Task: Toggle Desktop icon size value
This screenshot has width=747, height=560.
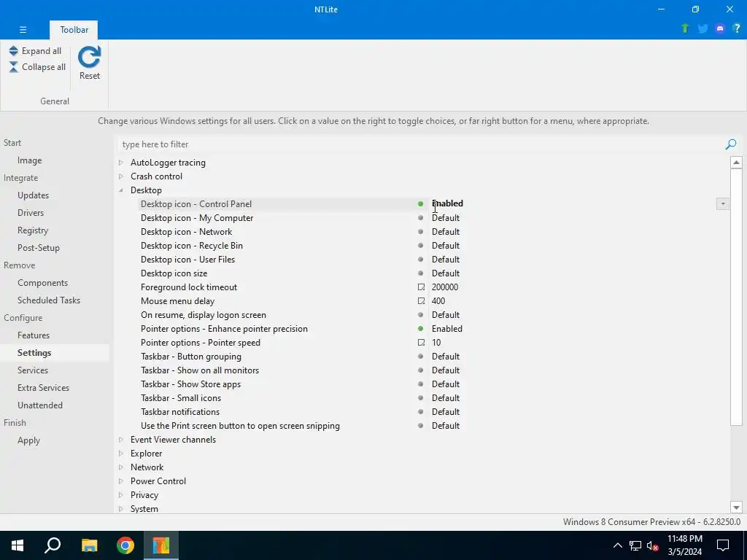Action: pyautogui.click(x=446, y=273)
